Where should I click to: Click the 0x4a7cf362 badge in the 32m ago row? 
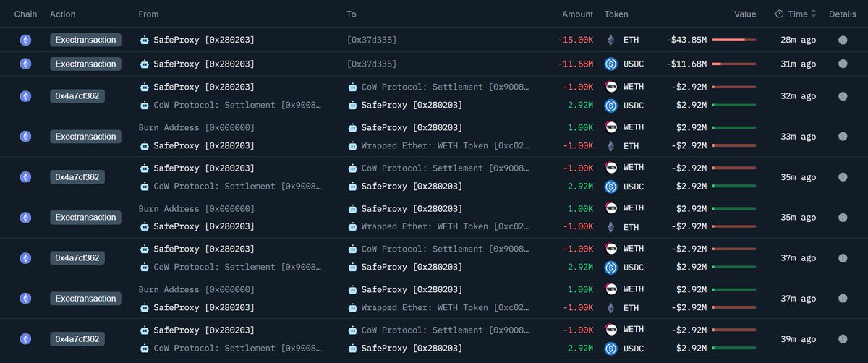pos(77,95)
